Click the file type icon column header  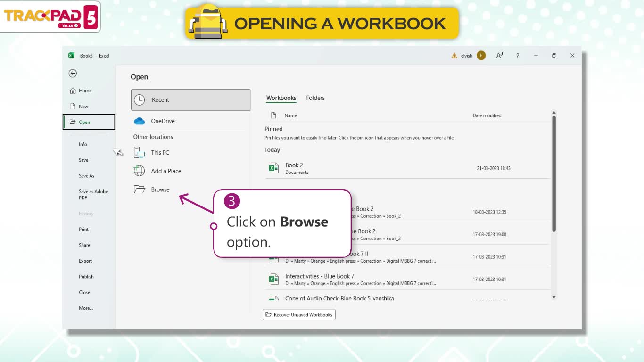coord(273,115)
